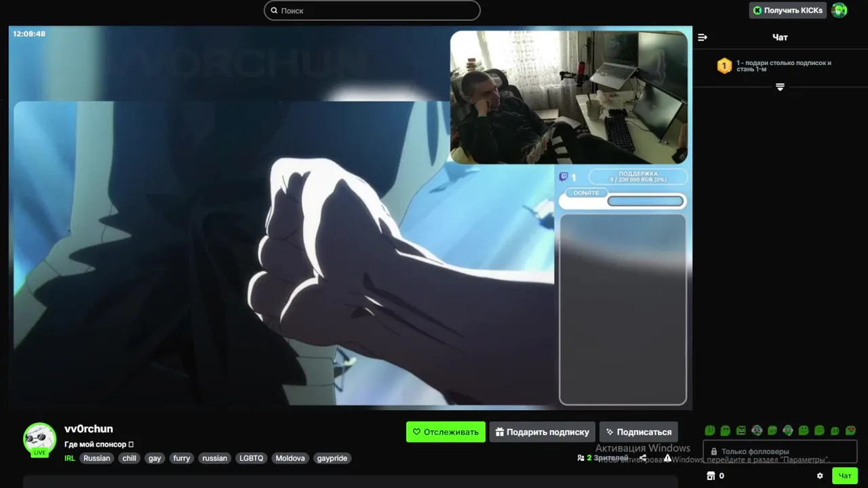
Task: Insert the angry square-faced green emote
Action: pyautogui.click(x=741, y=430)
